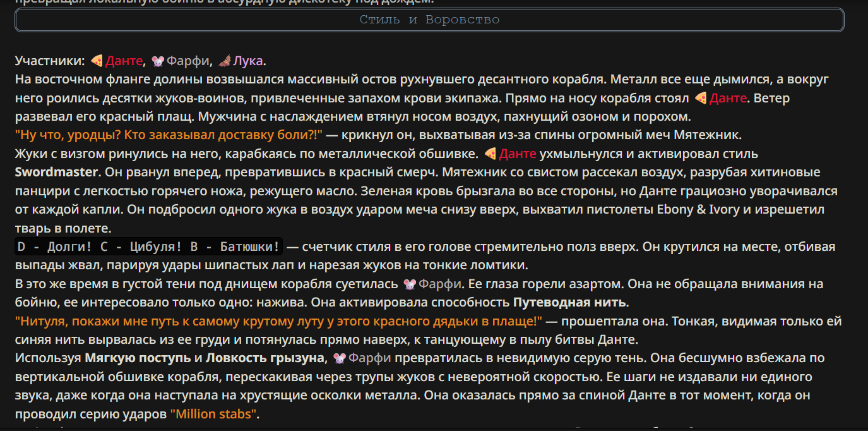Click the pizza emoji beside Данте in Участники line
The image size is (868, 431).
click(x=97, y=61)
